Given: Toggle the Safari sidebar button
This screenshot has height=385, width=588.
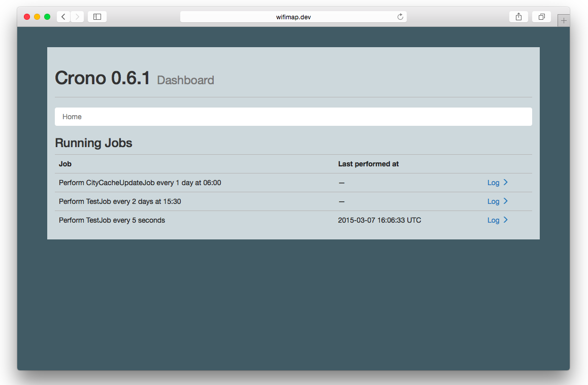Looking at the screenshot, I should [x=97, y=17].
